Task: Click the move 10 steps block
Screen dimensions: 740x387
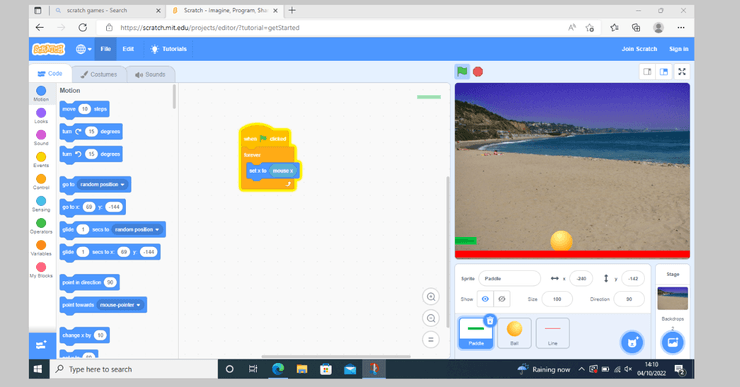Action: (84, 109)
